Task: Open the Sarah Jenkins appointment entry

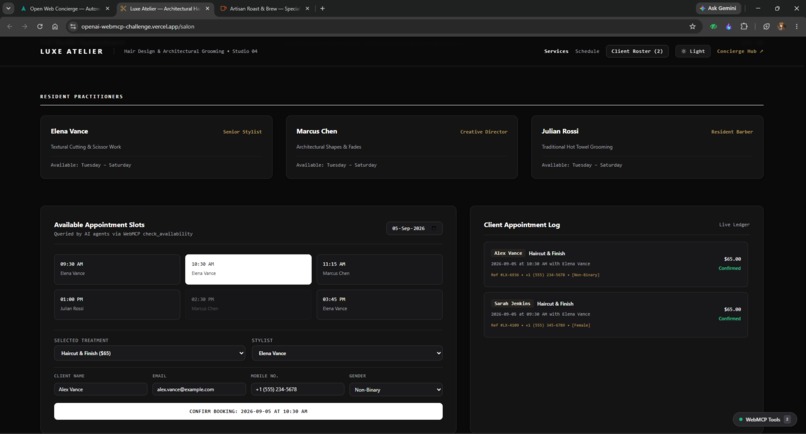Action: 616,315
